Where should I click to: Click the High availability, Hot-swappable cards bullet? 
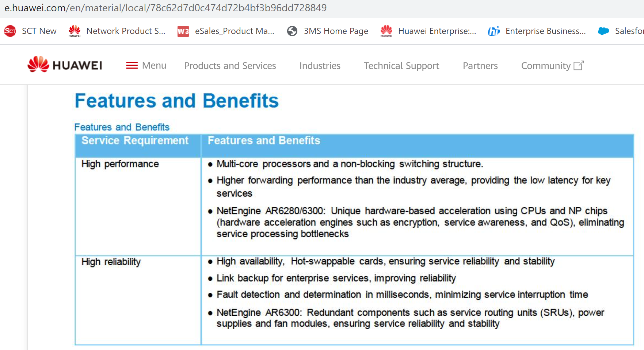pyautogui.click(x=386, y=261)
